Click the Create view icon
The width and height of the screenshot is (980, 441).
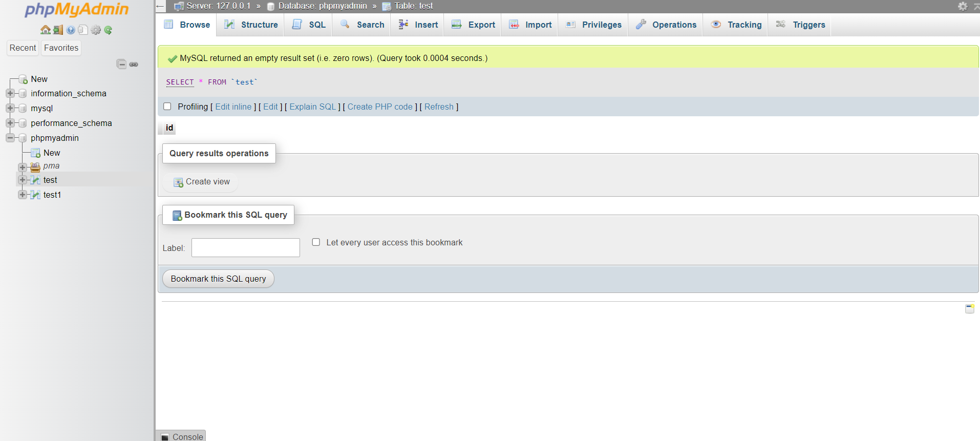(x=178, y=182)
